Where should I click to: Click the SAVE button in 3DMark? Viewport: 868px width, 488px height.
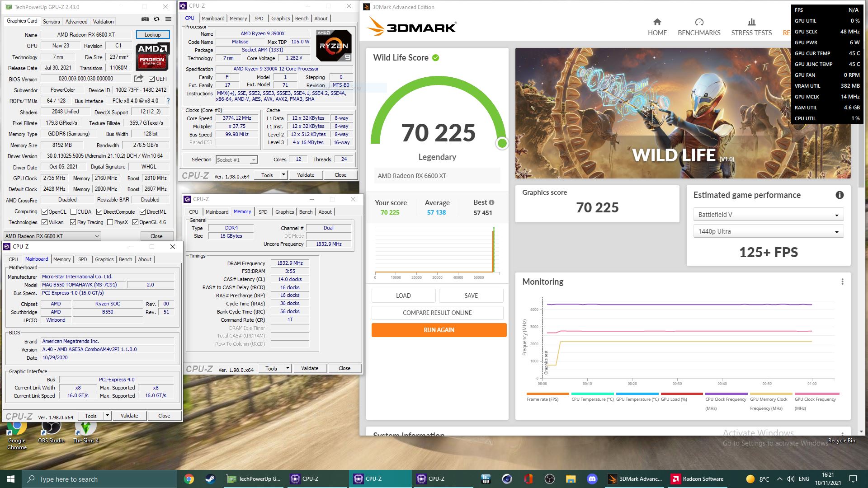[x=471, y=296]
